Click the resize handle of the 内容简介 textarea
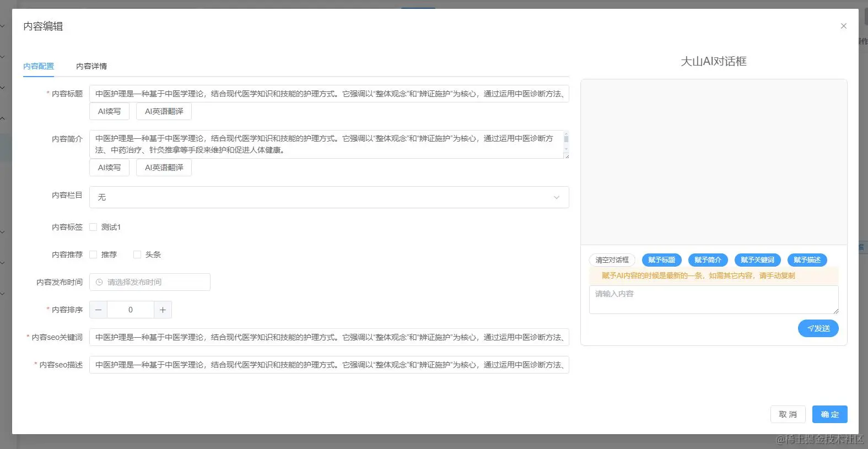Image resolution: width=868 pixels, height=449 pixels. [x=566, y=156]
